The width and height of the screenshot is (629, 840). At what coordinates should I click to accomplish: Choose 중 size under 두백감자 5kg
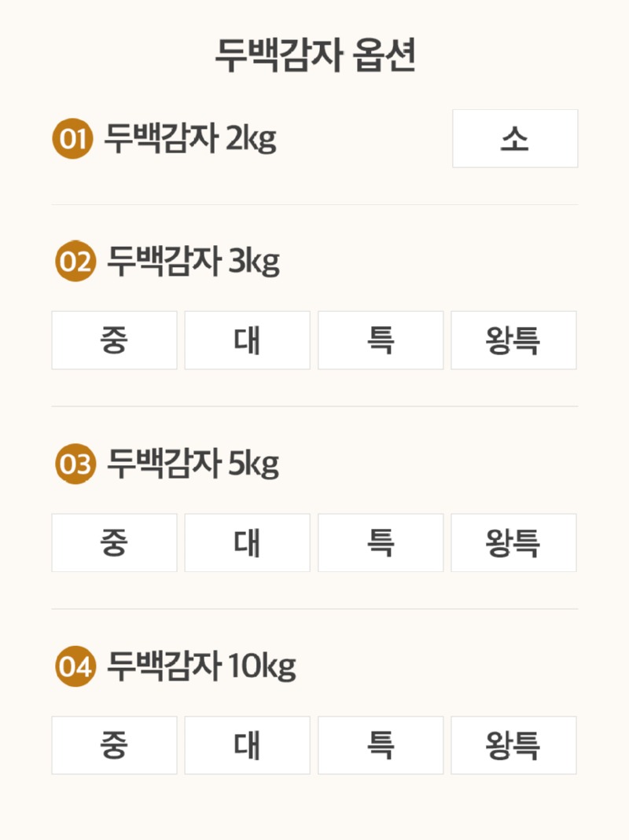pos(114,543)
